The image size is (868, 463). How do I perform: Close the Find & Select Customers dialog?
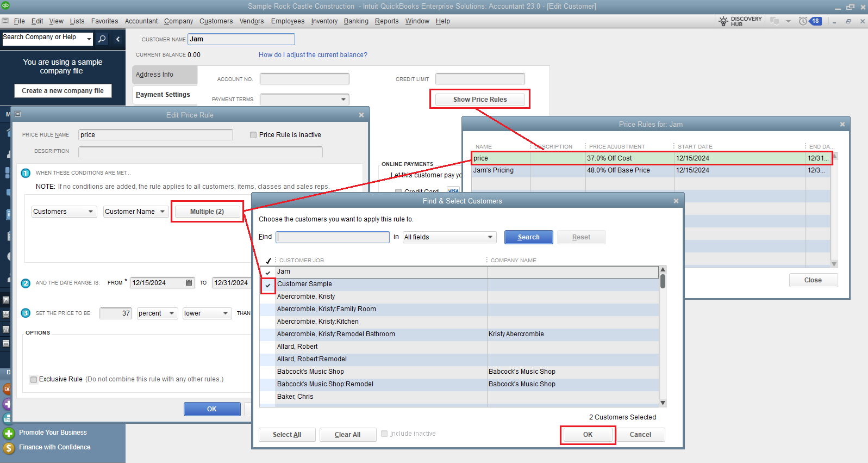click(676, 201)
